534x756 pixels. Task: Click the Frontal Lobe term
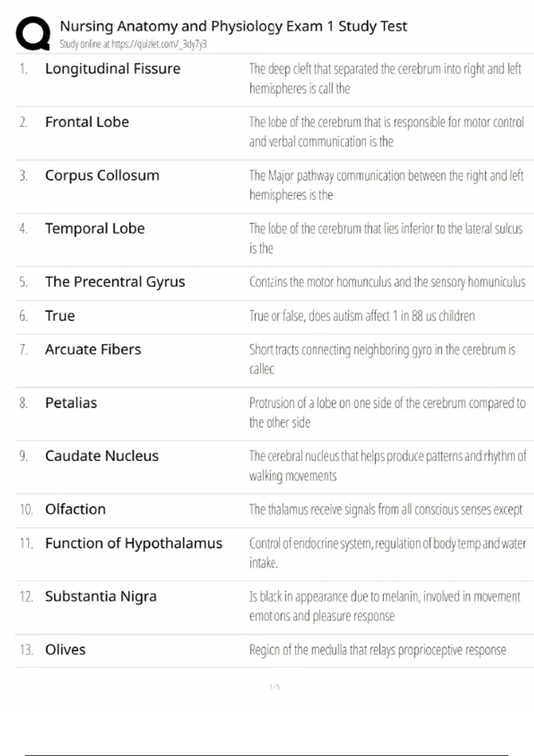pos(87,122)
